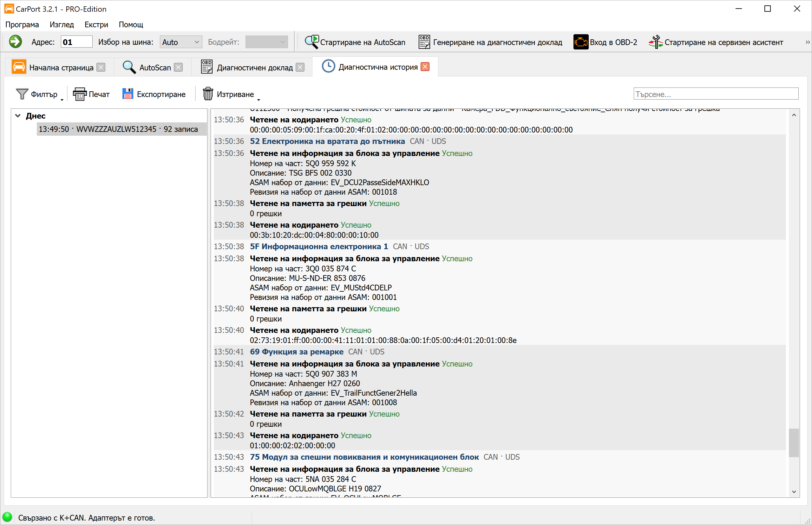This screenshot has height=525, width=812.
Task: Click the filter funnel icon
Action: [22, 94]
